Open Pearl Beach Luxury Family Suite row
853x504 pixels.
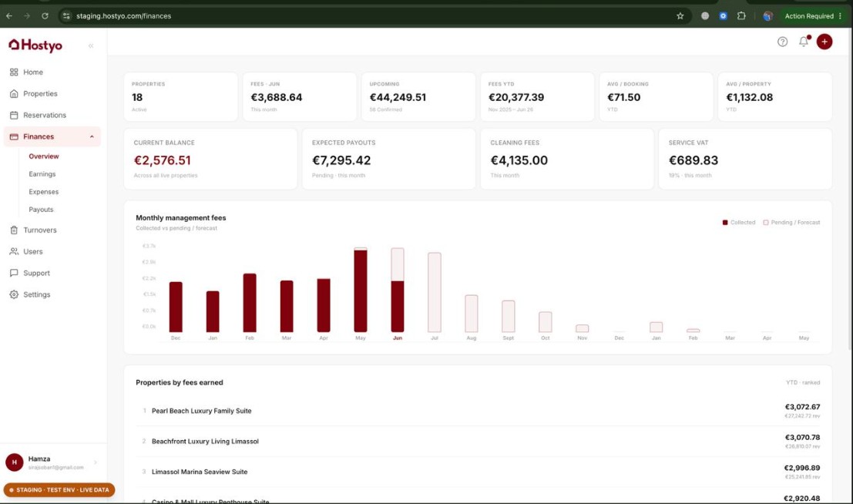tap(478, 411)
